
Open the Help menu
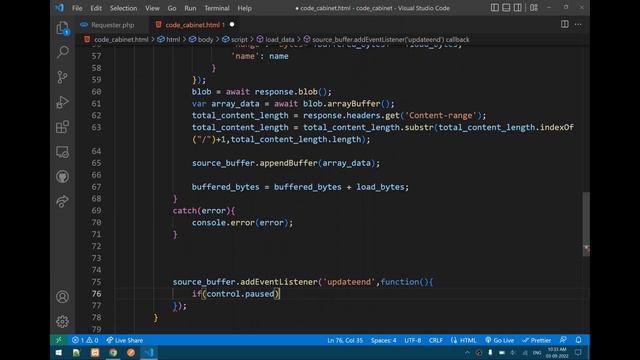[244, 8]
